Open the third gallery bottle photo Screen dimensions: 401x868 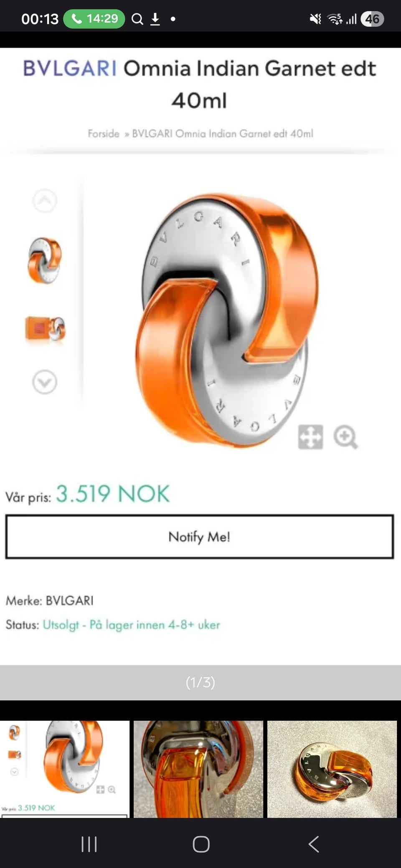pos(332,769)
